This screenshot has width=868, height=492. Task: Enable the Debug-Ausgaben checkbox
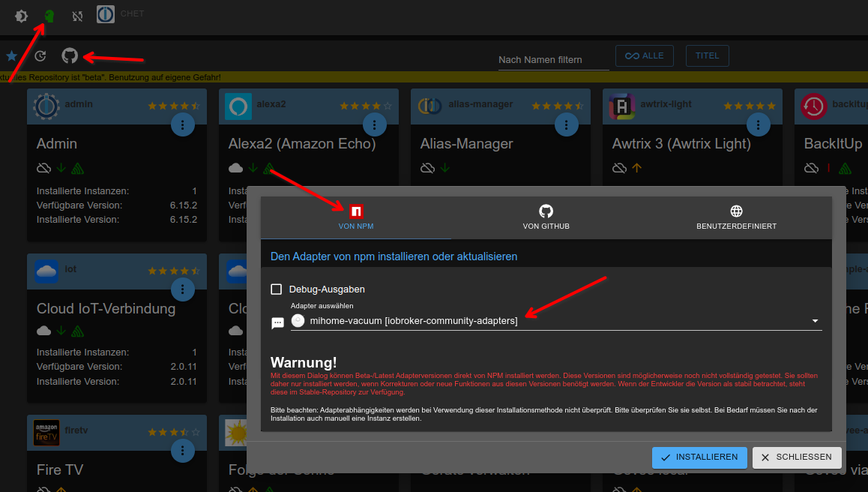tap(277, 289)
